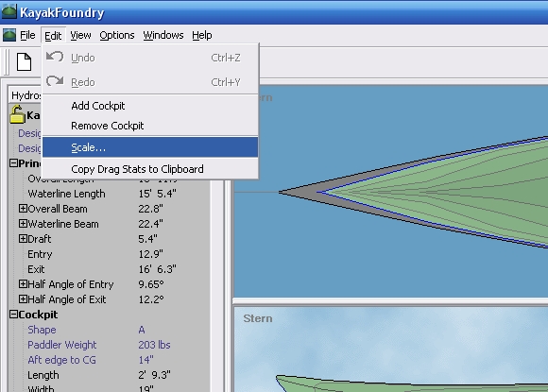The image size is (548, 392).
Task: Click the Draft value 5.4"
Action: (x=147, y=239)
